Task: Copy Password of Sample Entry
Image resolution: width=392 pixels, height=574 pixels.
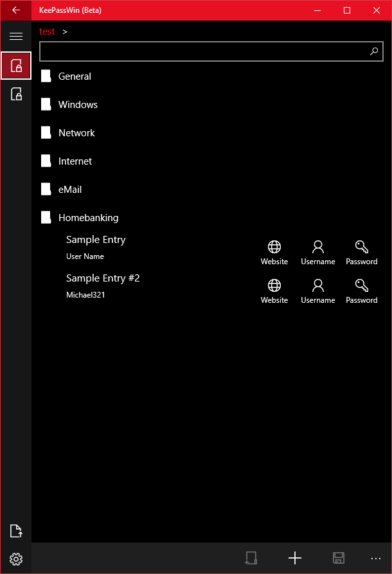Action: tap(362, 253)
